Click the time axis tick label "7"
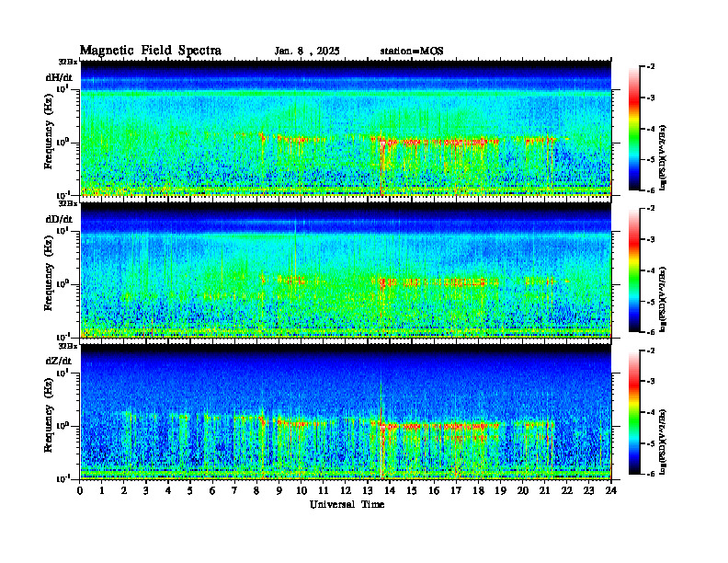The image size is (728, 563). tap(234, 491)
